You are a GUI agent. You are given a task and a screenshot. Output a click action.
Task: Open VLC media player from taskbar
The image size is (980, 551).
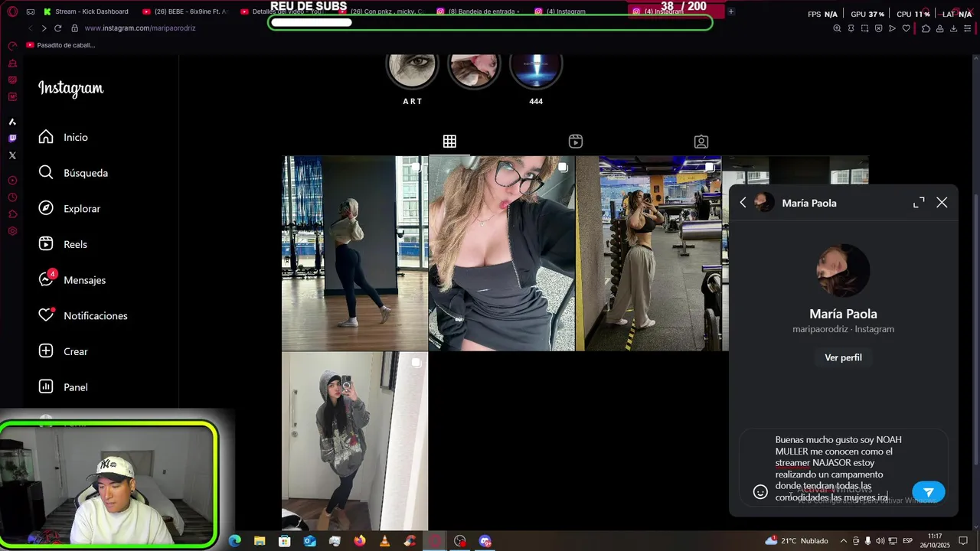(x=384, y=541)
